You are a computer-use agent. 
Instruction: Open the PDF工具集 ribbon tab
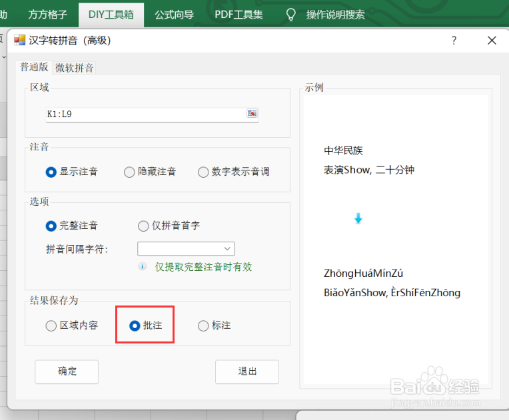[x=239, y=15]
